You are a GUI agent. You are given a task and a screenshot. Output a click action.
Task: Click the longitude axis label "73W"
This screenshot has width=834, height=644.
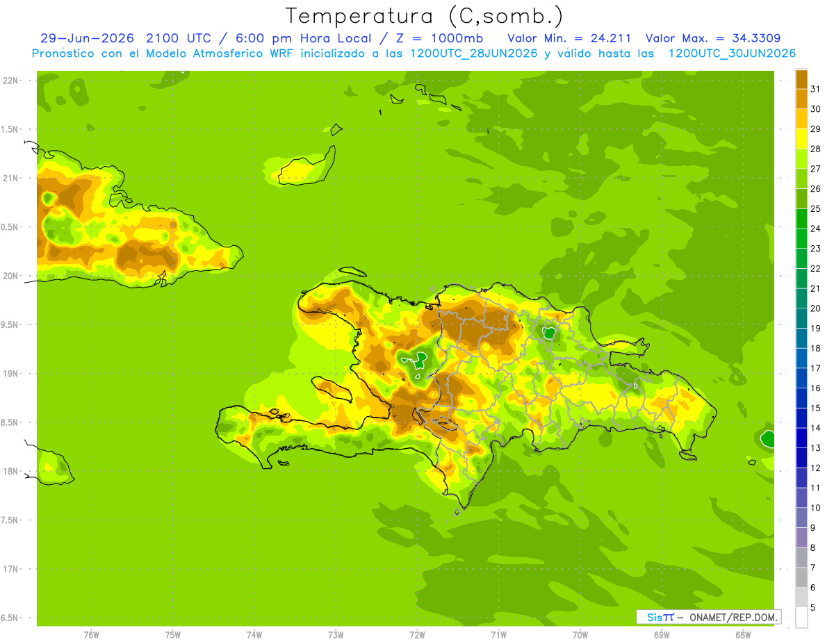[x=336, y=635]
